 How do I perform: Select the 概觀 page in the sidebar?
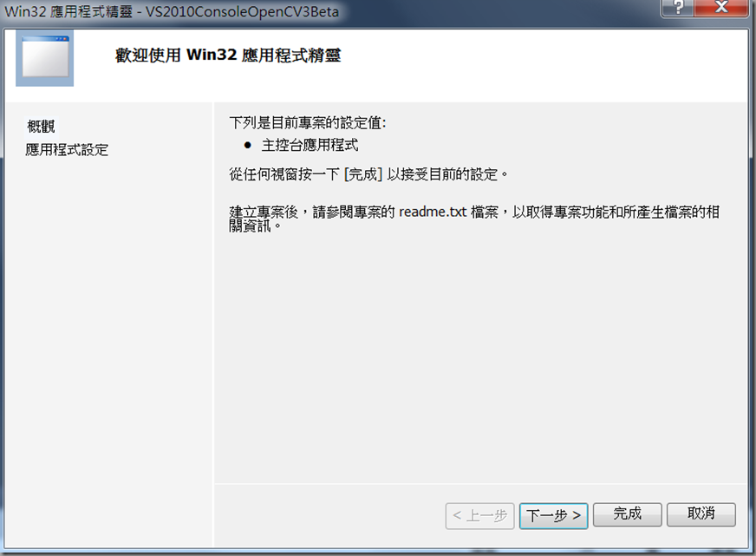41,127
